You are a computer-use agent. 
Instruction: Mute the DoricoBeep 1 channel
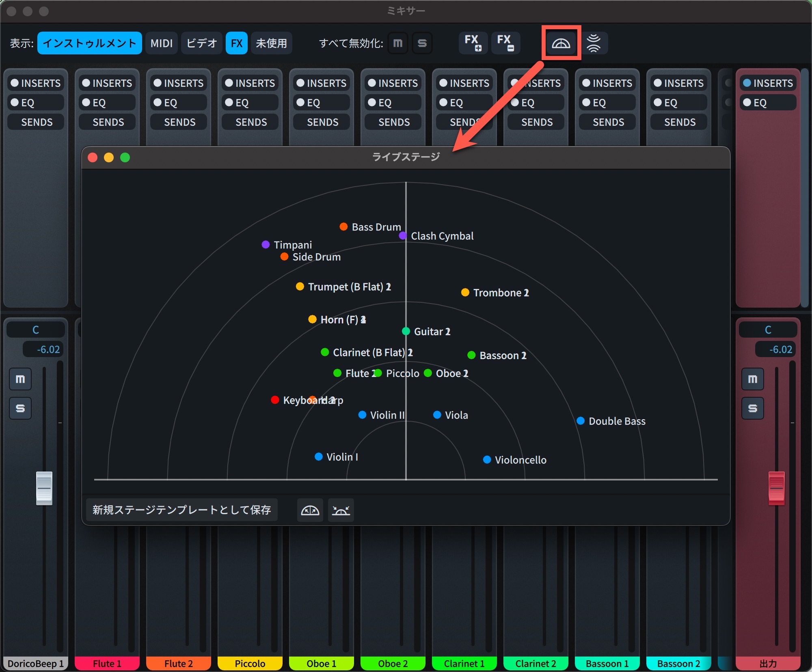(20, 379)
